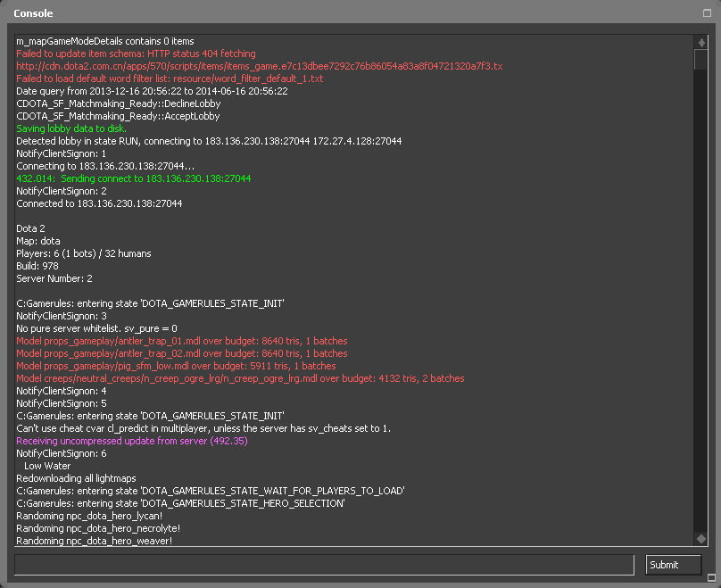Click 'antler_trap_01.mdl over budget' line

tap(182, 341)
